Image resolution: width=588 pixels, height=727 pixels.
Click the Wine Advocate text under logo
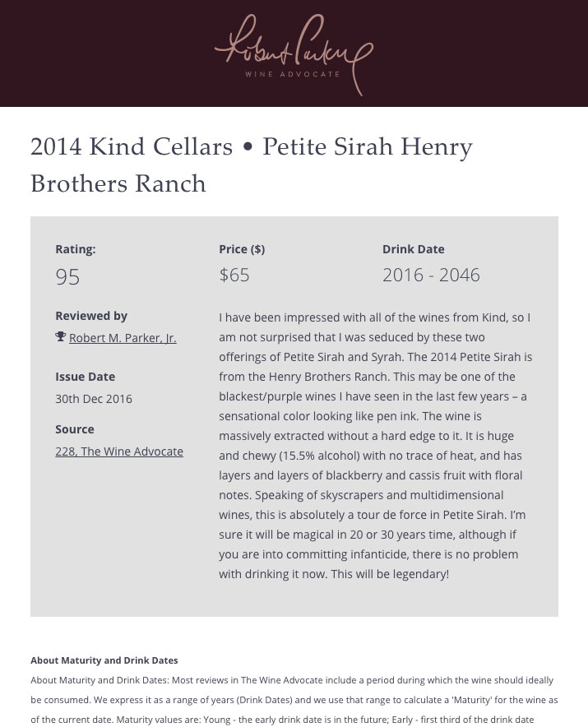coord(293,74)
